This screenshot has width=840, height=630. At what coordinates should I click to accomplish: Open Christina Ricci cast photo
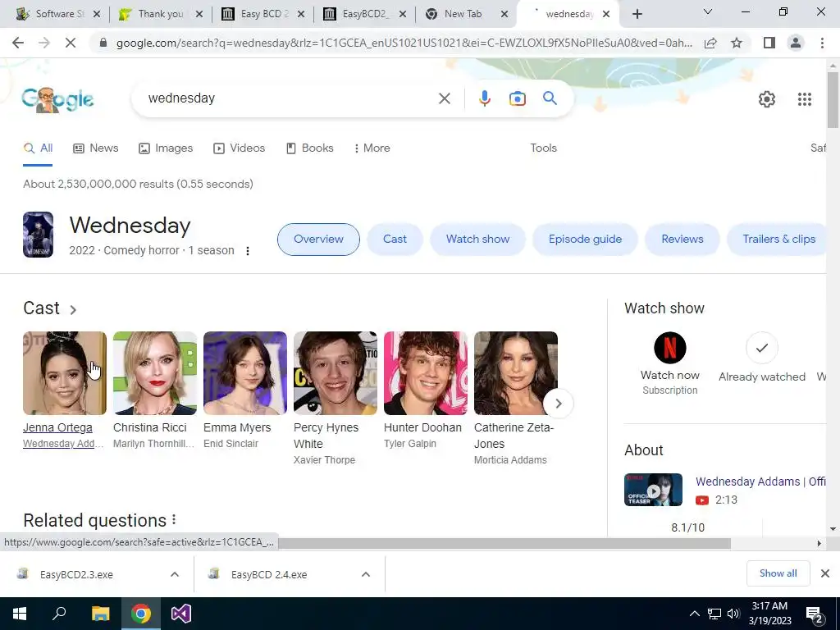[155, 373]
